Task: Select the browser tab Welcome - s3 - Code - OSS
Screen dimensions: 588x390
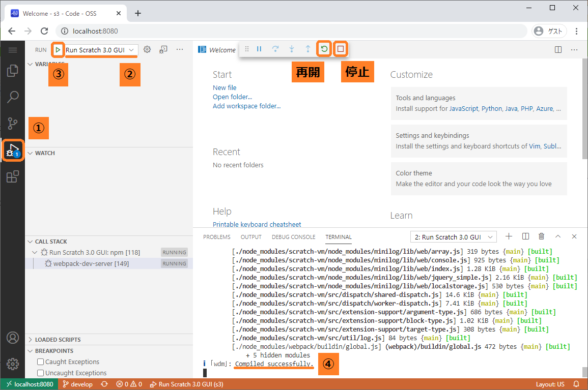Action: coord(66,14)
